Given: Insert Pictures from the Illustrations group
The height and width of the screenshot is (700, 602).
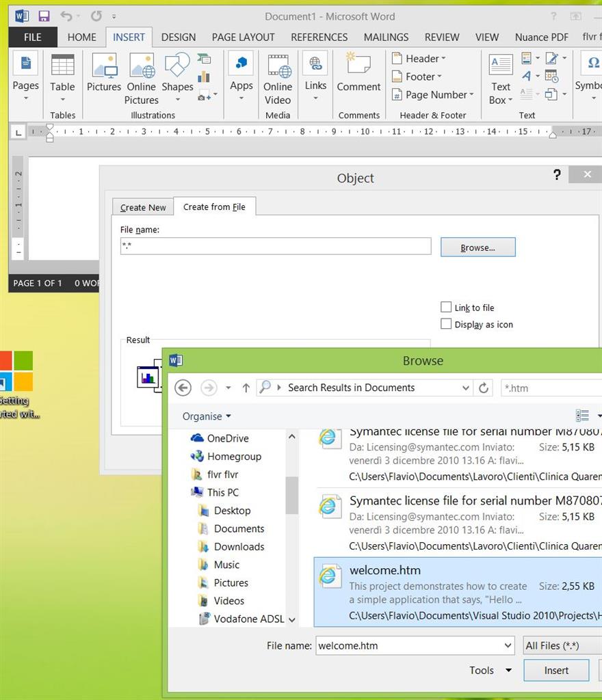Looking at the screenshot, I should (x=104, y=74).
